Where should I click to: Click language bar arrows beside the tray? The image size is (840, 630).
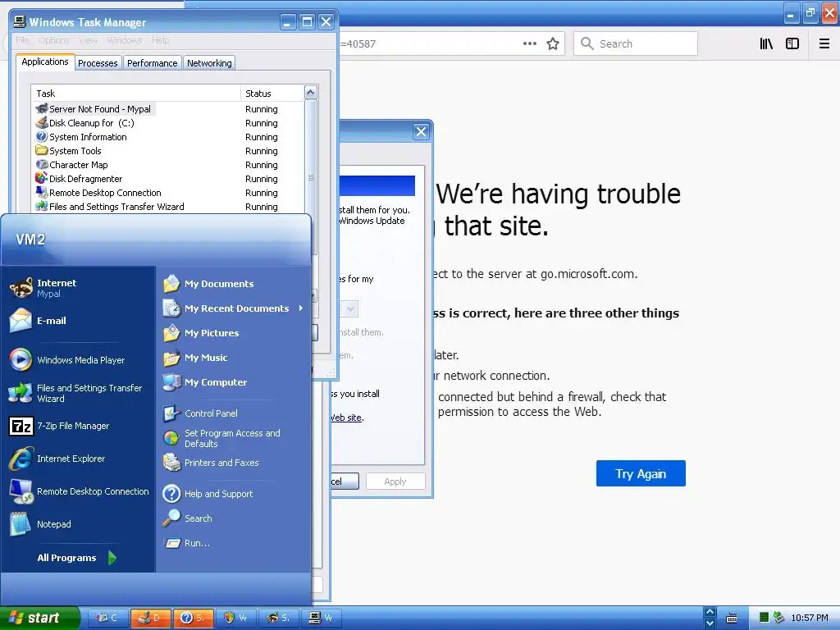[x=710, y=618]
